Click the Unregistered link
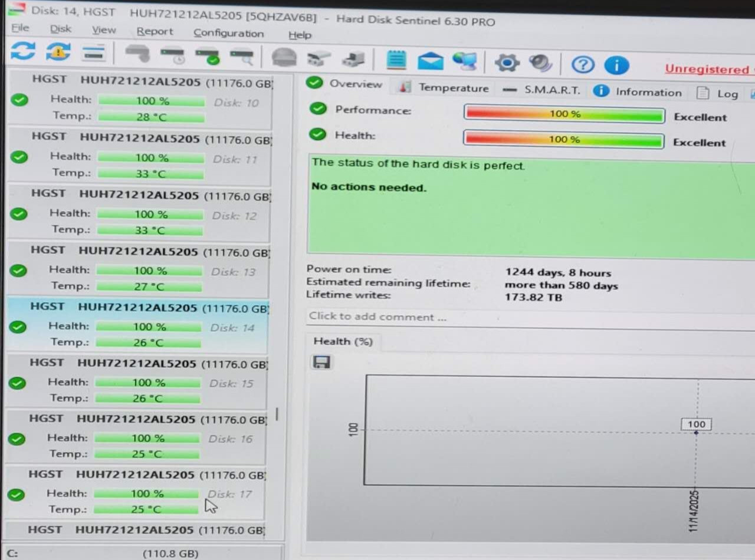755x560 pixels. click(707, 69)
